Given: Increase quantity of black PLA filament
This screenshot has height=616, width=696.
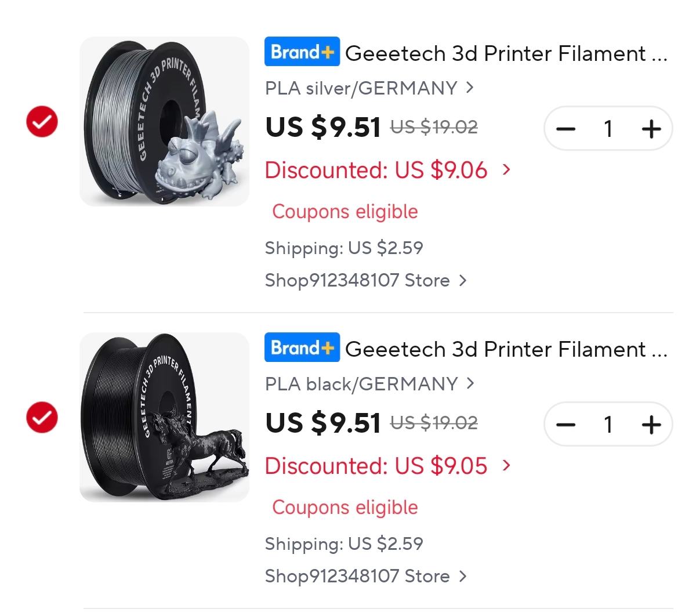Looking at the screenshot, I should coord(651,425).
